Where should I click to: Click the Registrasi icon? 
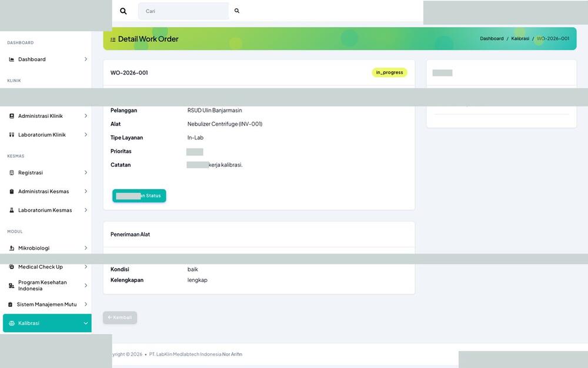pos(12,173)
